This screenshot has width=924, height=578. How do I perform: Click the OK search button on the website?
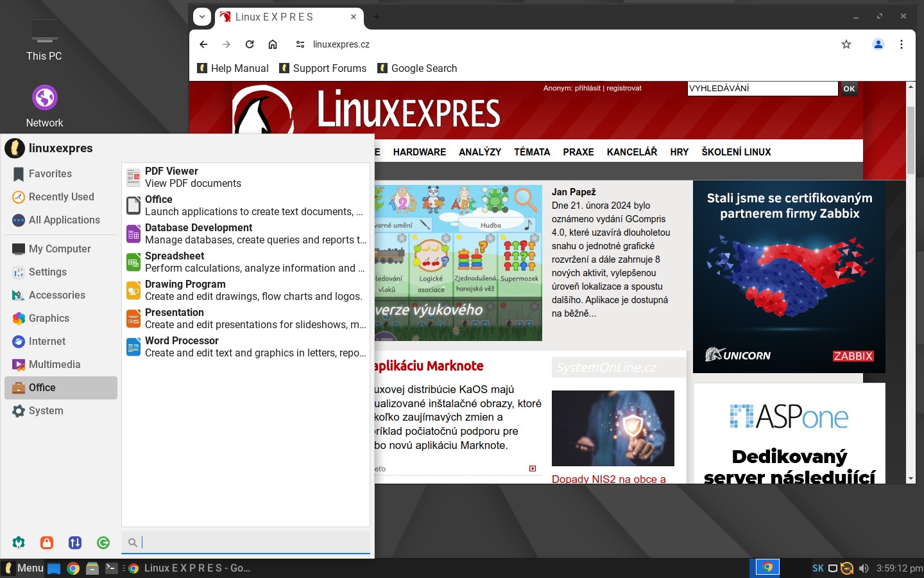point(849,89)
